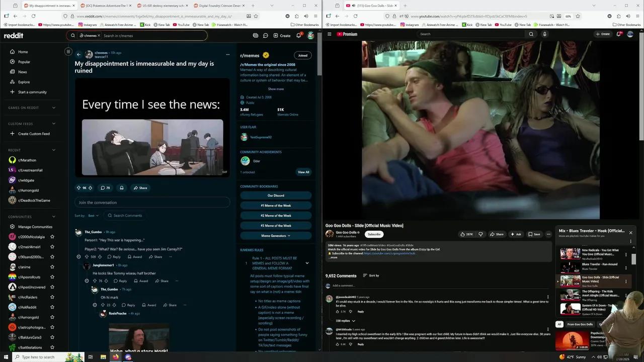This screenshot has height=362, width=644.
Task: Click Mix playlist panel scrollbar thumb
Action: [634, 259]
